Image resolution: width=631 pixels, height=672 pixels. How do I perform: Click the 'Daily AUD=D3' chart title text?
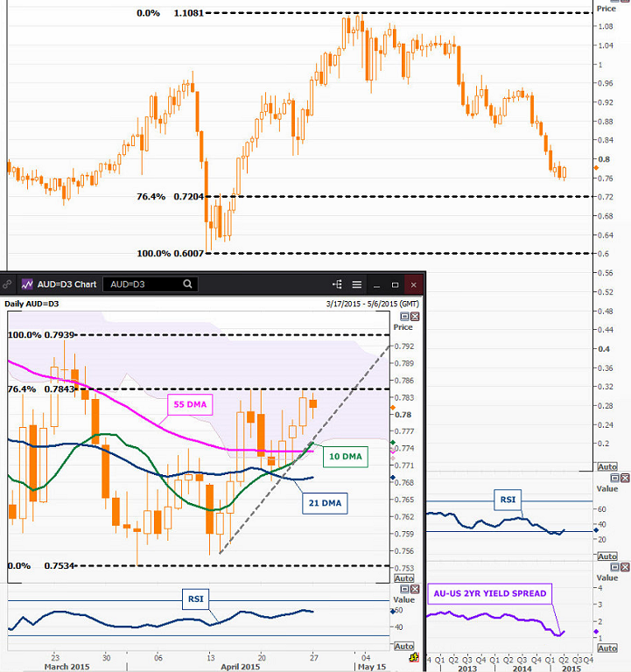32,304
